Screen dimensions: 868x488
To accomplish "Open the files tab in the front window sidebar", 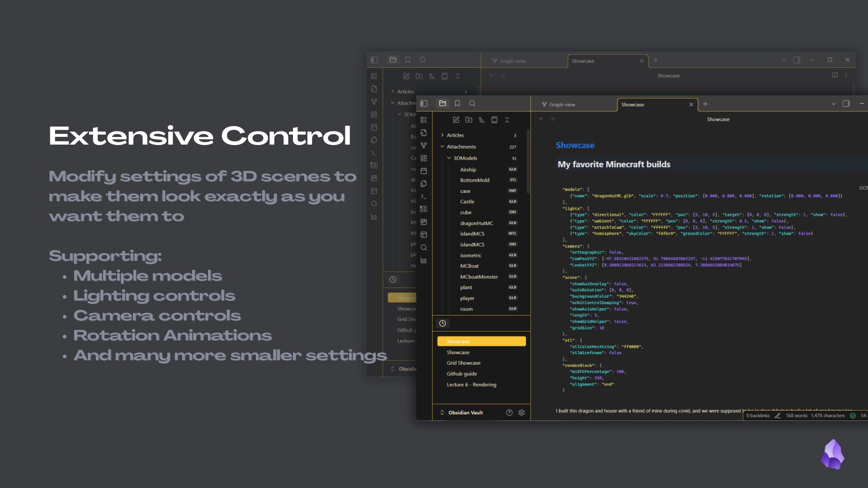I will [443, 103].
